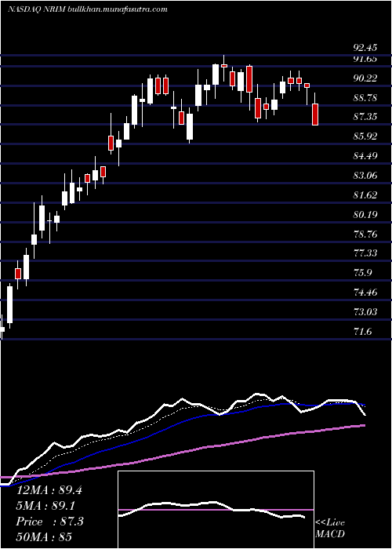Click the last red candlestick on the chart
The image size is (392, 549).
tap(315, 115)
